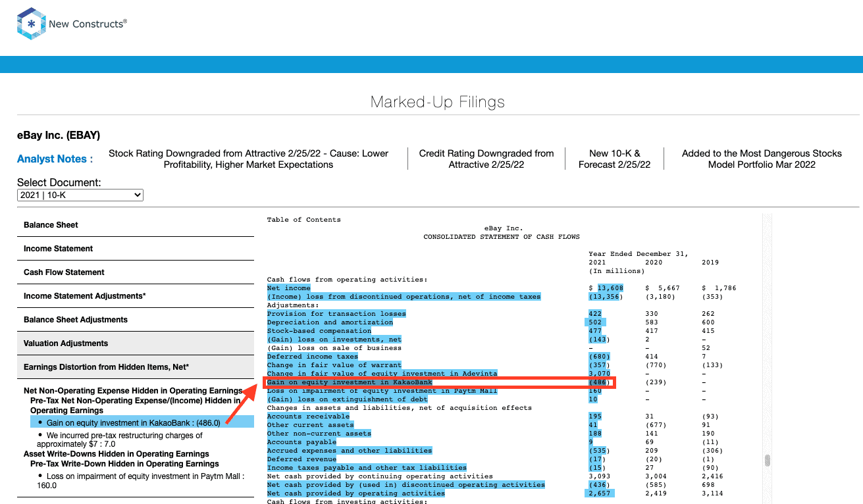
Task: Click Net cash provided by operating activities line
Action: coord(356,493)
